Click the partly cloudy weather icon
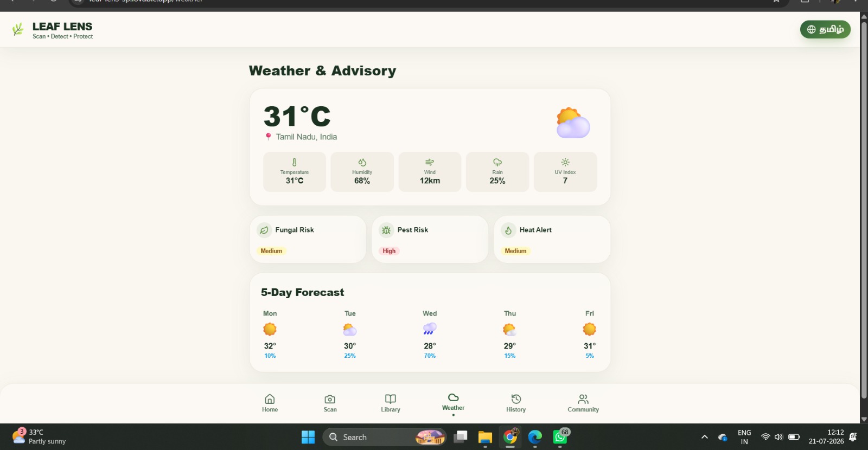Screen dimensions: 868x450 tap(573, 123)
